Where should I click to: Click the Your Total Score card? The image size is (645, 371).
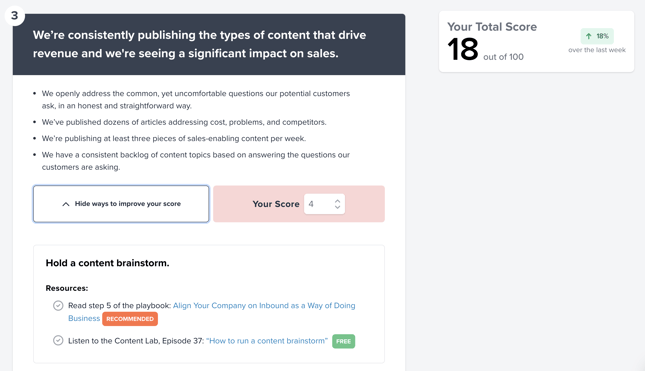click(536, 42)
